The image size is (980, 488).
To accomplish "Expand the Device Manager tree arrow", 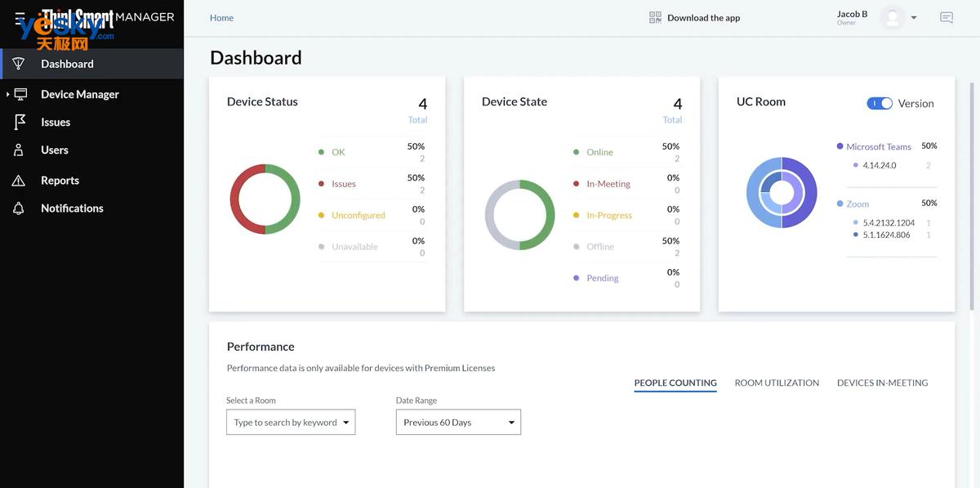I will tap(7, 94).
